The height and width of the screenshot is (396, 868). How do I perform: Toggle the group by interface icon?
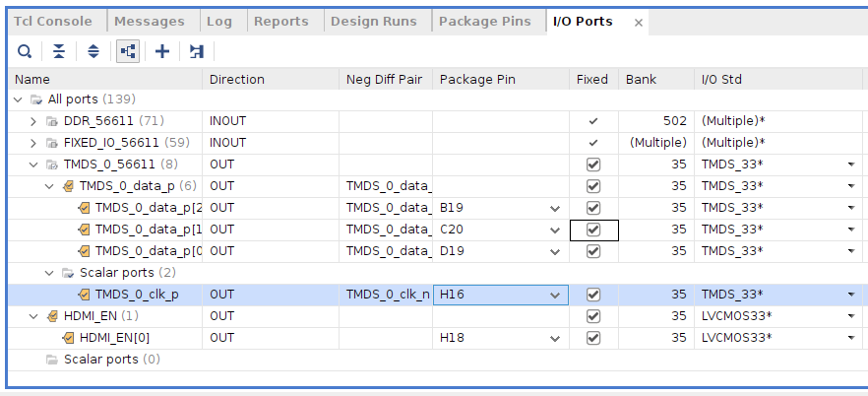click(x=128, y=51)
